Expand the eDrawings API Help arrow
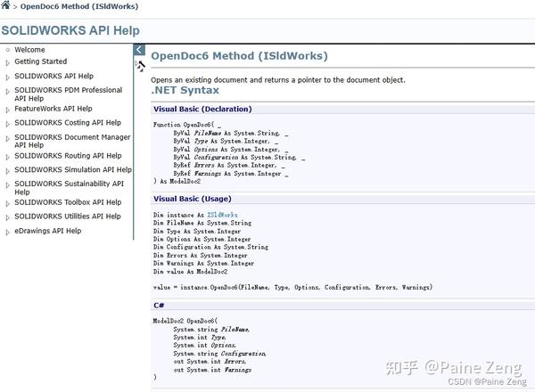Image resolution: width=535 pixels, height=392 pixels. click(7, 233)
